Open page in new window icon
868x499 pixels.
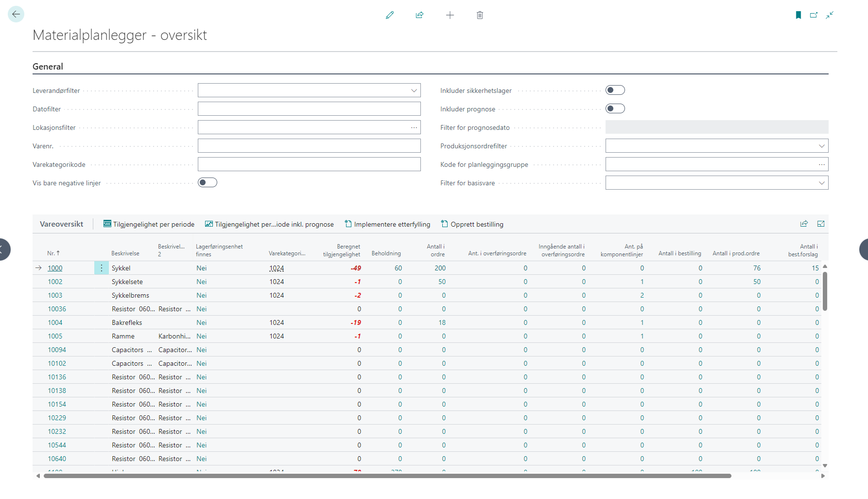(814, 15)
